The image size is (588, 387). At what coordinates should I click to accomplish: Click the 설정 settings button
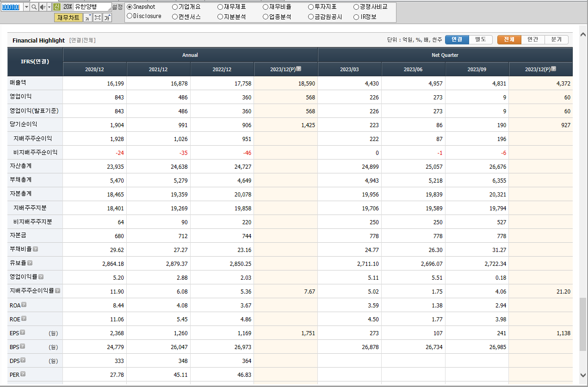[x=118, y=7]
